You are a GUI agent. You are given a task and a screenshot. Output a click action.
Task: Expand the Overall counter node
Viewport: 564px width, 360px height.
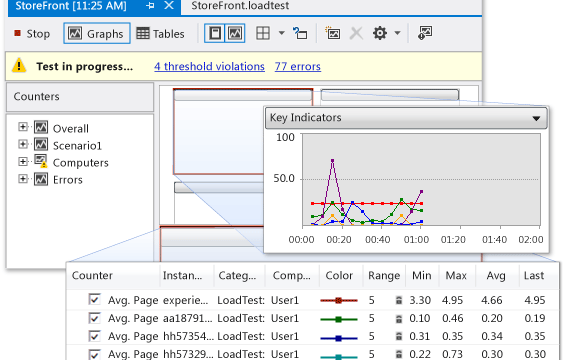23,127
